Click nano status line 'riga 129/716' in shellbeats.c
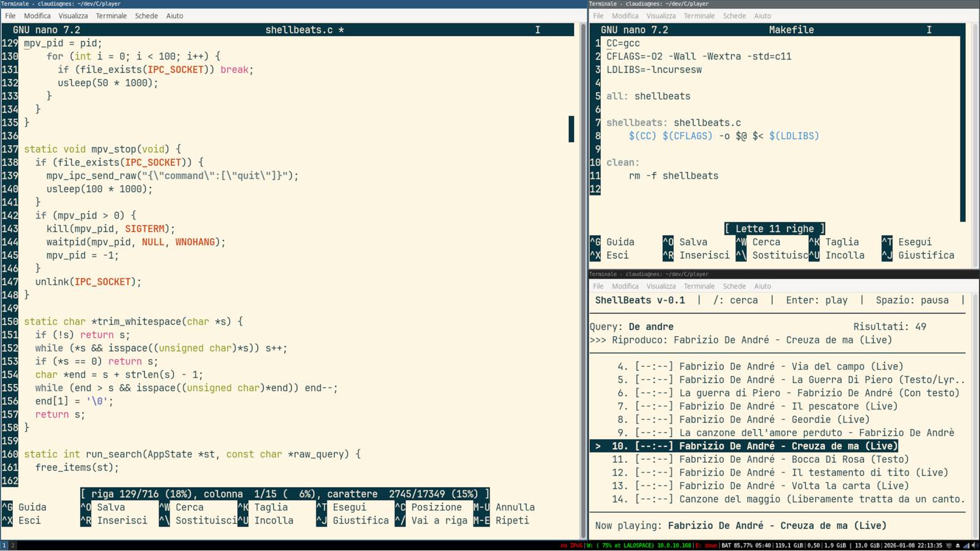The width and height of the screenshot is (980, 551). pyautogui.click(x=285, y=494)
